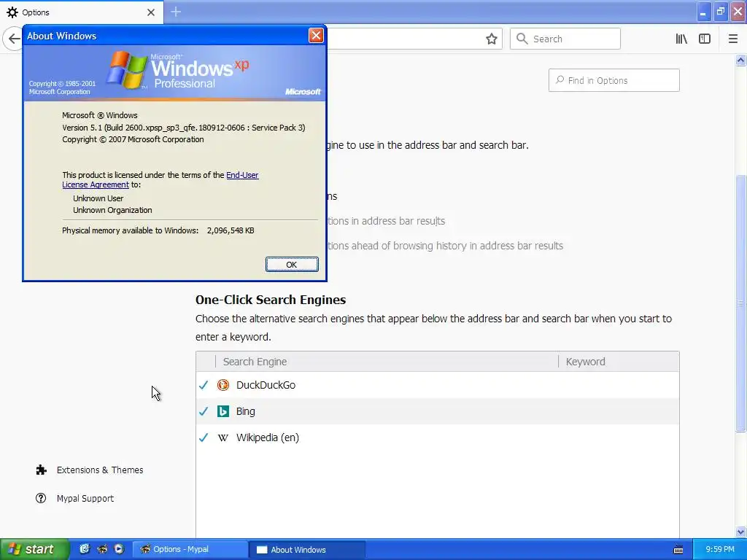Select the Wikipedia (en) row text
The width and height of the screenshot is (747, 560).
(x=267, y=437)
